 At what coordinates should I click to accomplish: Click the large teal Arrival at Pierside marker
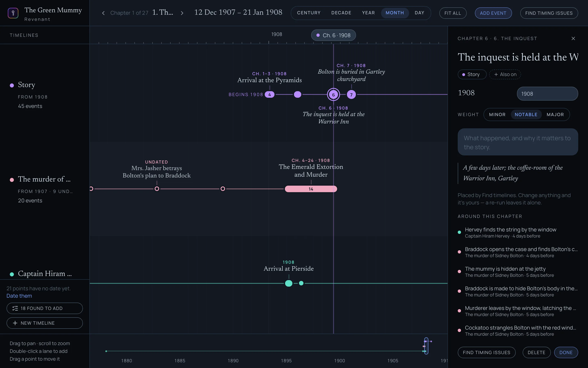pyautogui.click(x=289, y=283)
